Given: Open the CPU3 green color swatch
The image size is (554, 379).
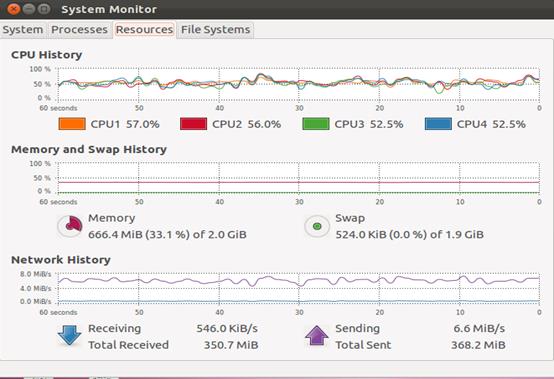Looking at the screenshot, I should click(x=316, y=124).
